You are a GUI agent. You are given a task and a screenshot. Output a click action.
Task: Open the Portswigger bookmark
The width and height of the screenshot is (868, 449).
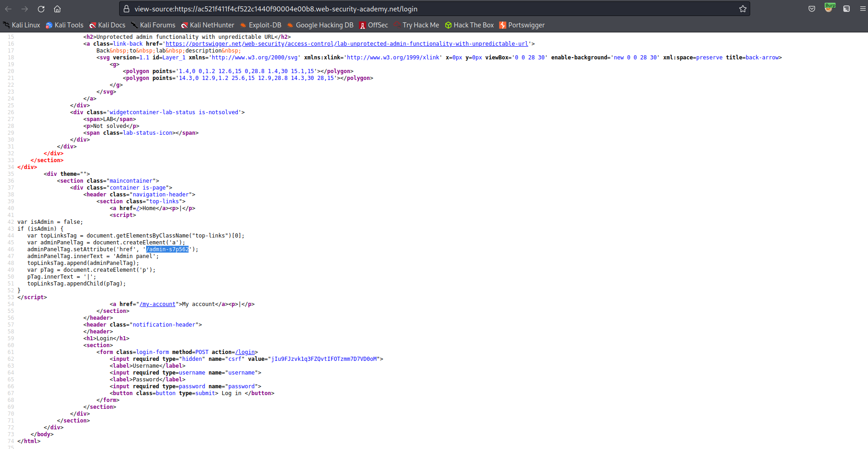click(x=522, y=25)
